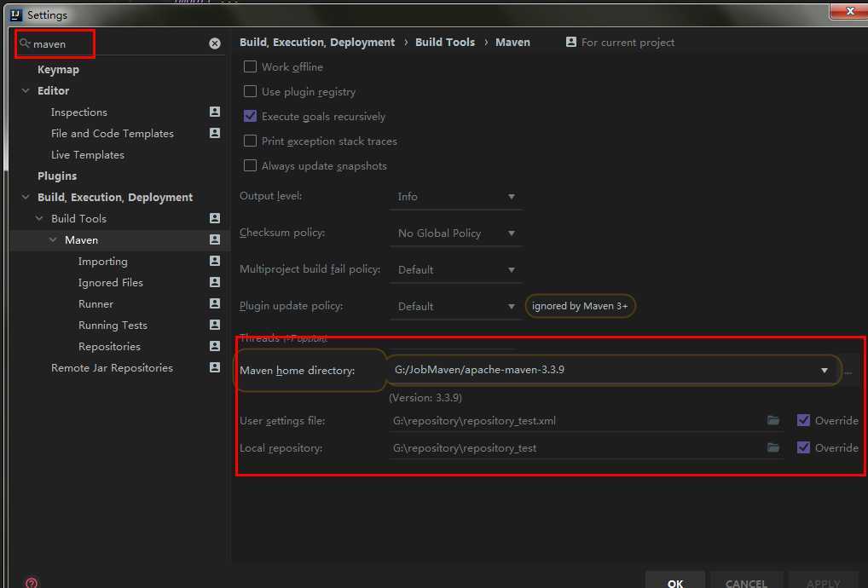Image resolution: width=868 pixels, height=588 pixels.
Task: Click project icon beside Remote Jar Repositories
Action: [215, 367]
